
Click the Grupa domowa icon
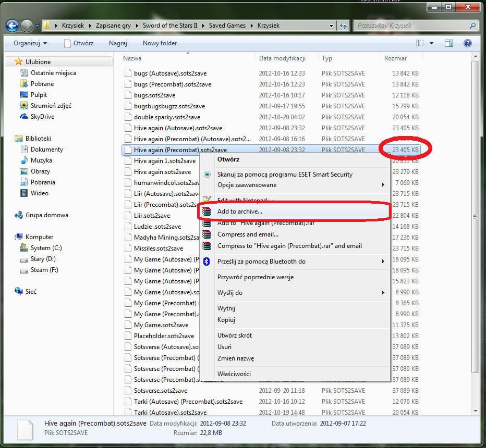pyautogui.click(x=19, y=215)
